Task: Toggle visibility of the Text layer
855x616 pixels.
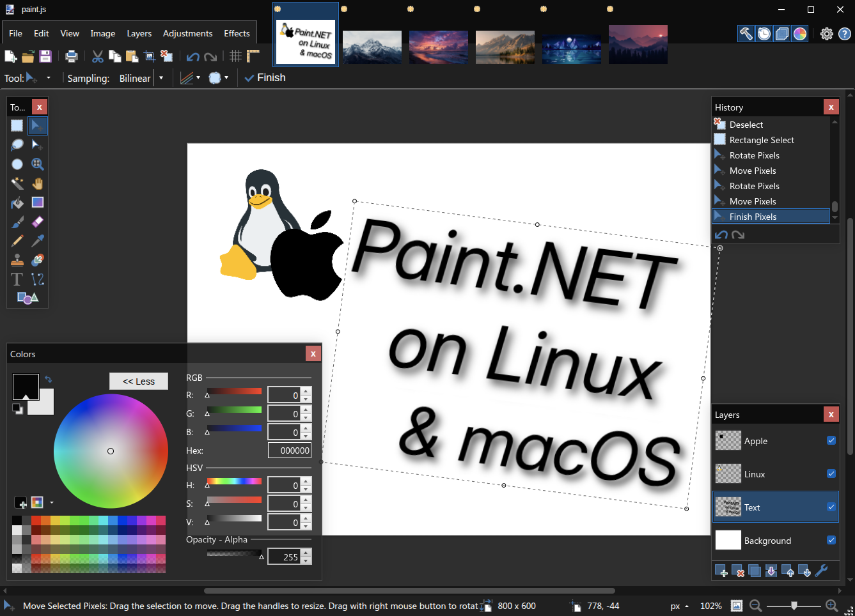Action: coord(831,507)
